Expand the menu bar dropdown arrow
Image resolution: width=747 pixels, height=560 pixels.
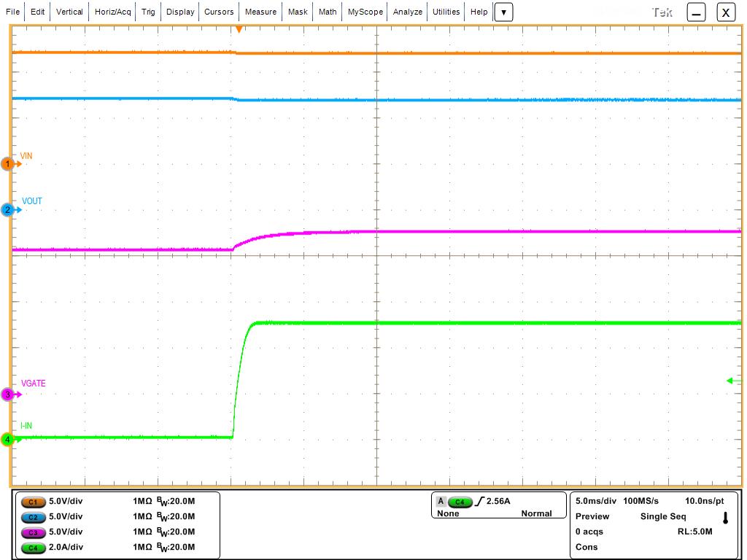(503, 12)
